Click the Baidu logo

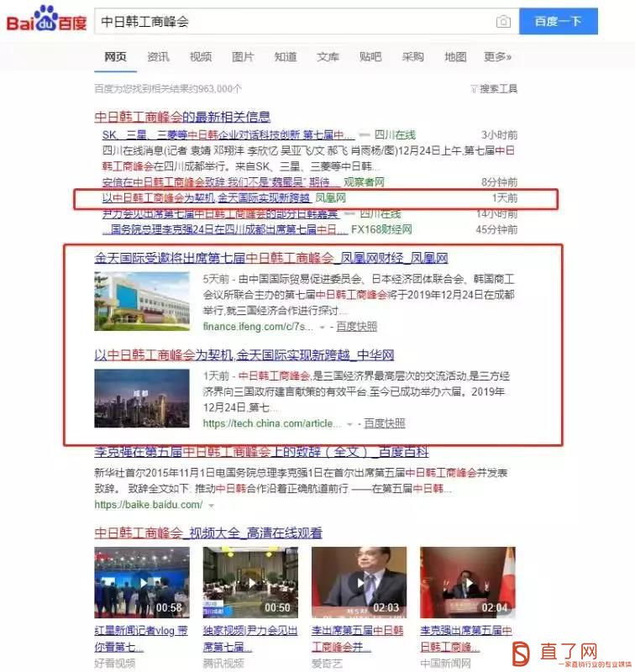(46, 18)
